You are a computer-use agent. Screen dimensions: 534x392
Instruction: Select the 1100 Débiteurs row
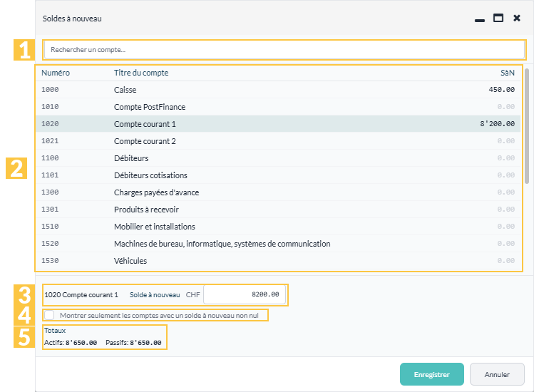tap(278, 158)
